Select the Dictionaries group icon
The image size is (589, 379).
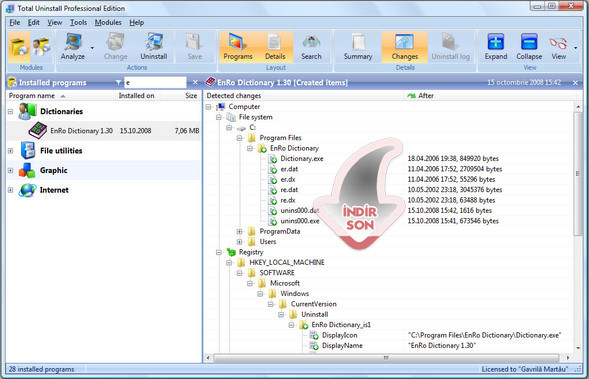27,111
